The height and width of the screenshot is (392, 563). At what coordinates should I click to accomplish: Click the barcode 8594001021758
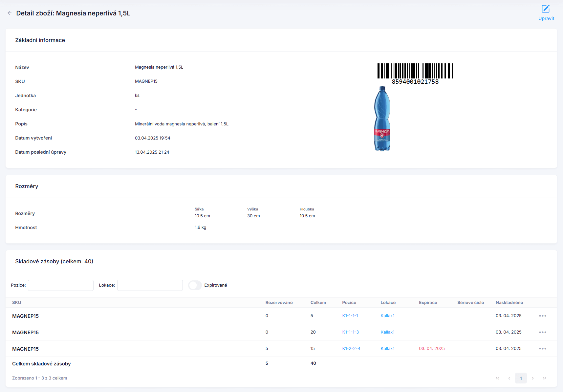415,74
